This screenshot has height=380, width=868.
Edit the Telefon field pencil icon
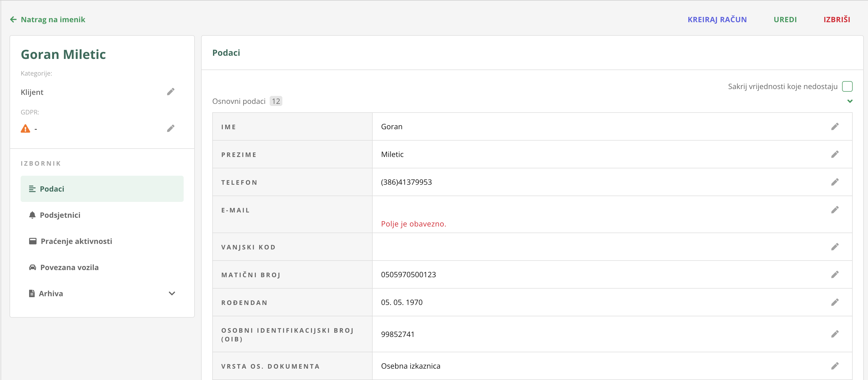(x=835, y=182)
